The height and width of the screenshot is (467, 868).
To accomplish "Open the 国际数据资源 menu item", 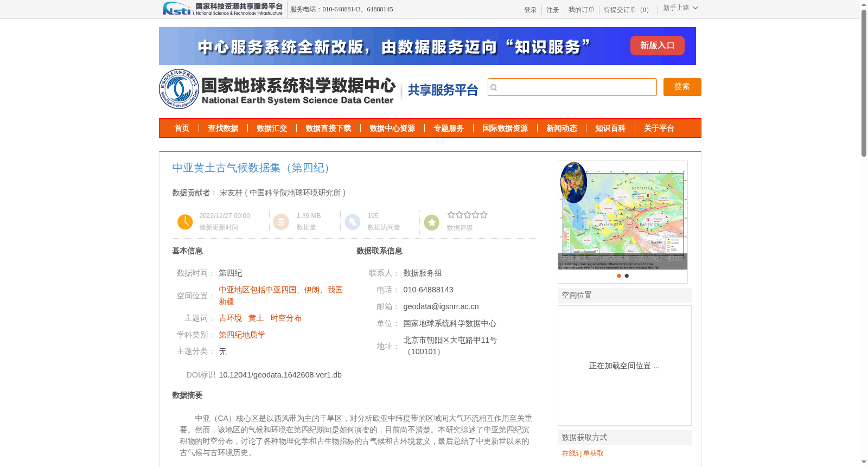I will 505,129.
